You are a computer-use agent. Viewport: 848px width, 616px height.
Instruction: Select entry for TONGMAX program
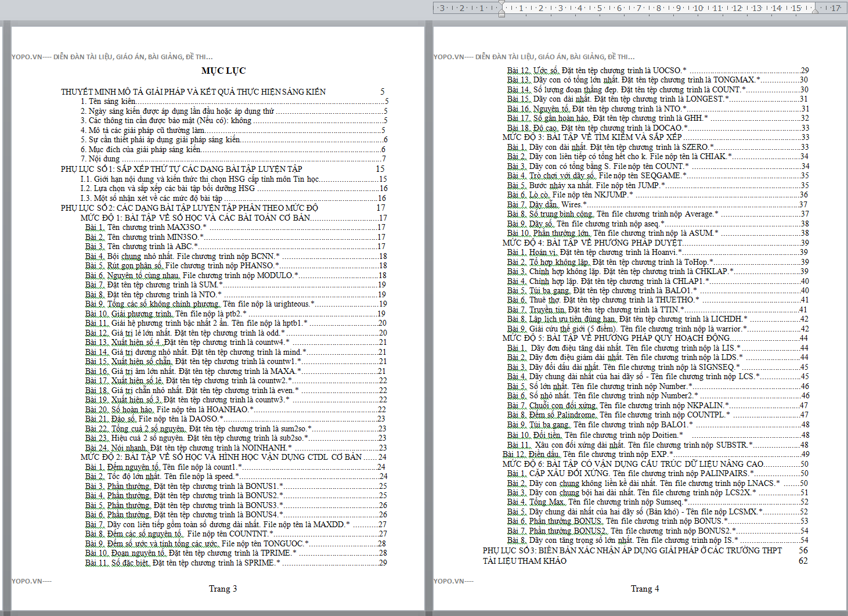(658, 80)
